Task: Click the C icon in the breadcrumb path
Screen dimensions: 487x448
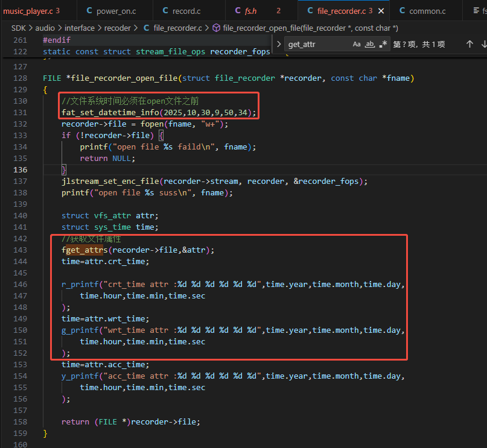Action: click(x=147, y=28)
